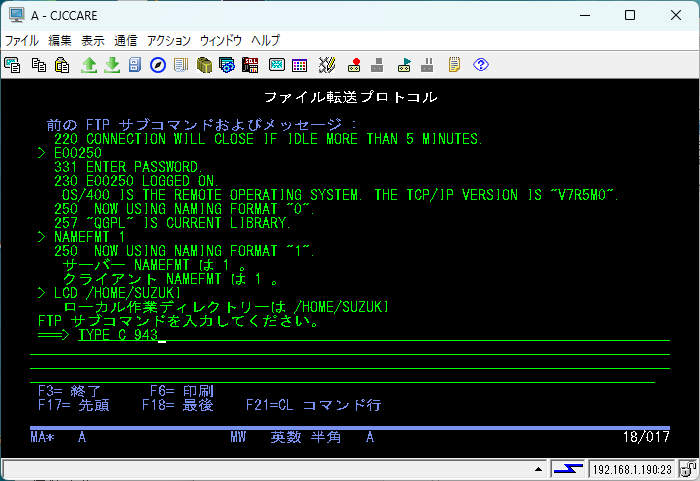
Task: Click the ローカル作業ディレクトリー message line
Action: pos(226,307)
